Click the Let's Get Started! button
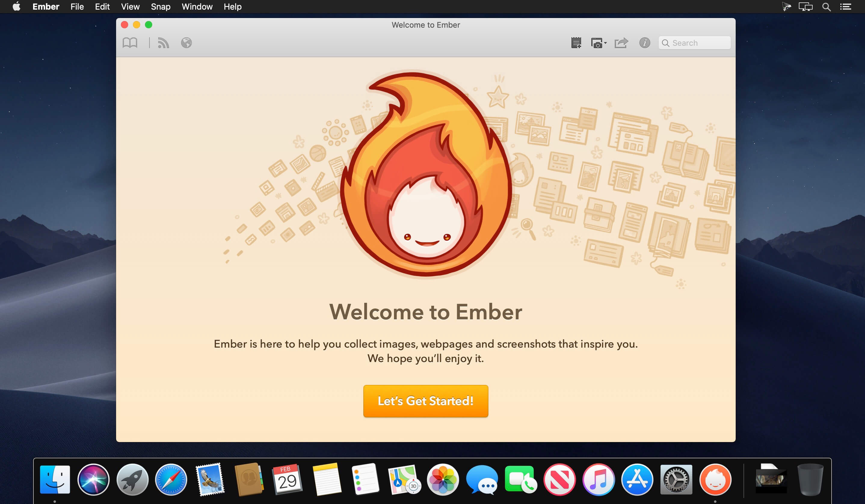 [x=426, y=401]
